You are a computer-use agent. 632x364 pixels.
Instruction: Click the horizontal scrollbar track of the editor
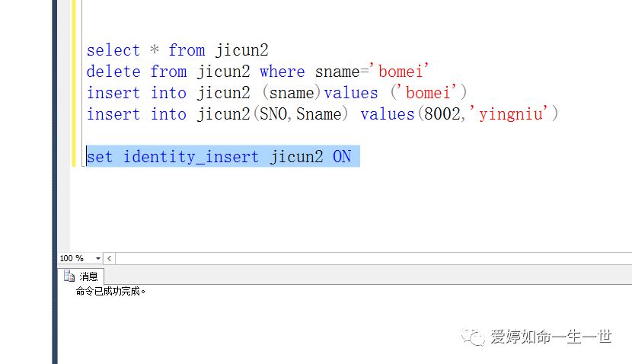click(374, 258)
